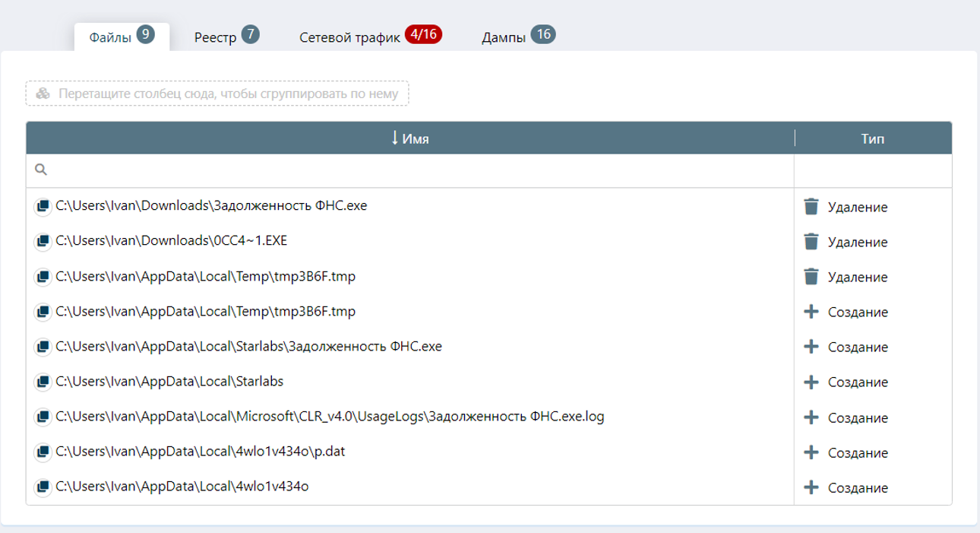Image resolution: width=980 pixels, height=533 pixels.
Task: Click the Тип column header
Action: click(872, 138)
